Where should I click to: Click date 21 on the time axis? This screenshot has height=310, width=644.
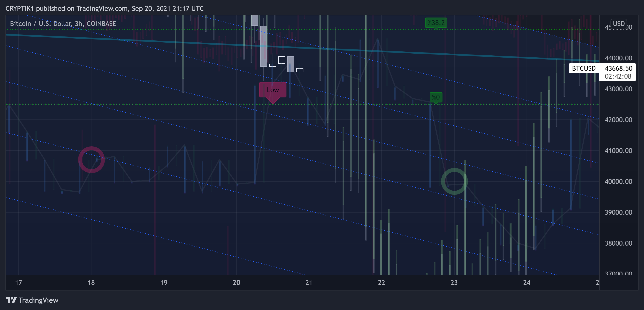[309, 283]
